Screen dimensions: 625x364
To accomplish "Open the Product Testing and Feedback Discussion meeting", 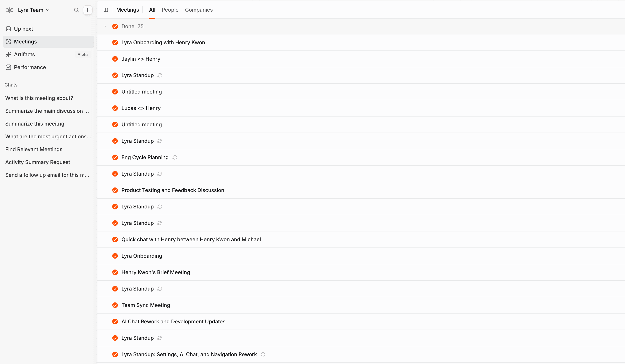I will pos(173,190).
